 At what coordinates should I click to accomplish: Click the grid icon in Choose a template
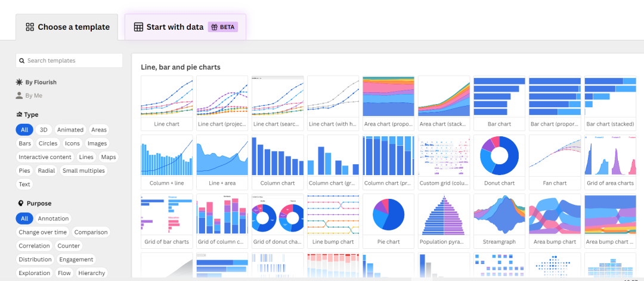coord(30,27)
